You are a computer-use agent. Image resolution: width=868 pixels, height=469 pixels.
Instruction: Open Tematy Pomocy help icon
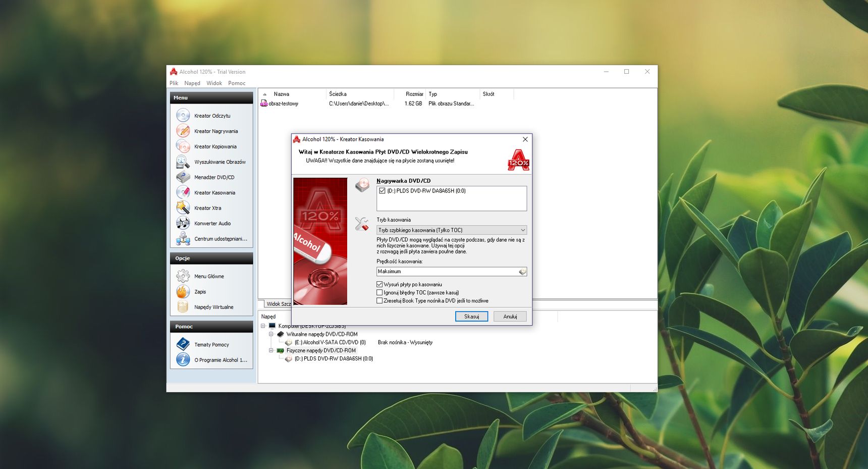[183, 344]
